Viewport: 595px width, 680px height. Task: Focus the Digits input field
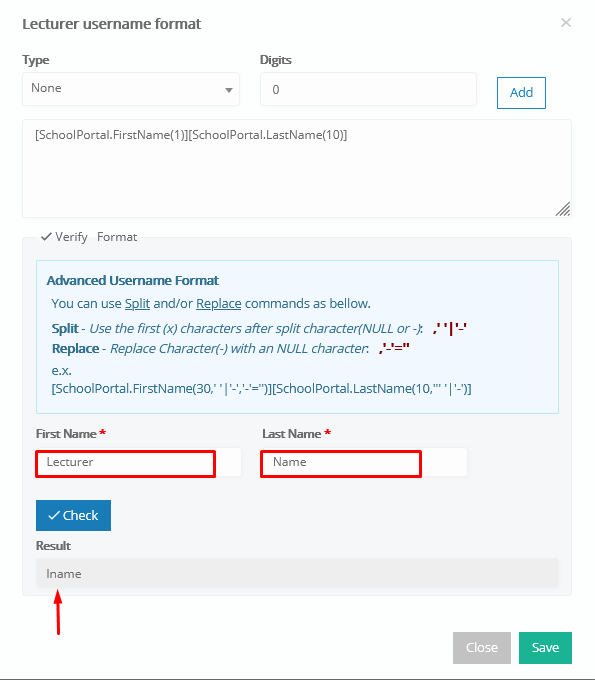coord(368,89)
